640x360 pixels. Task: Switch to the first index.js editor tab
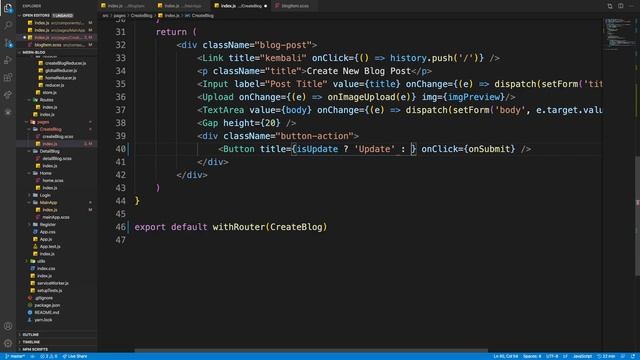pyautogui.click(x=126, y=6)
